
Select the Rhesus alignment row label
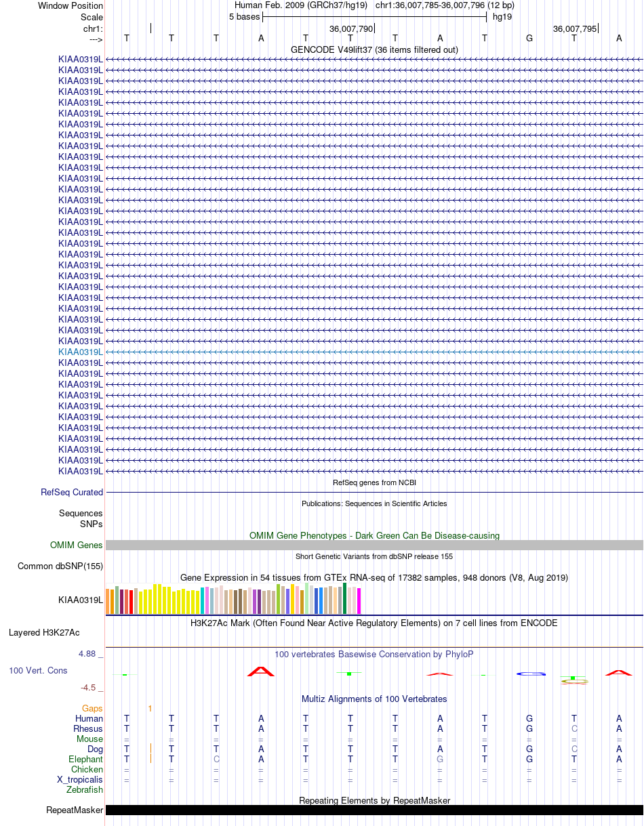pyautogui.click(x=88, y=729)
